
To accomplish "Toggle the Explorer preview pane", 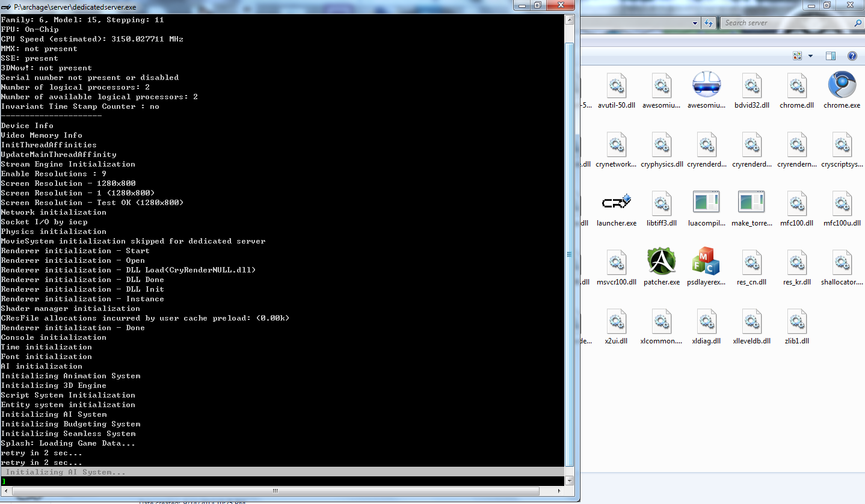I will (x=831, y=56).
